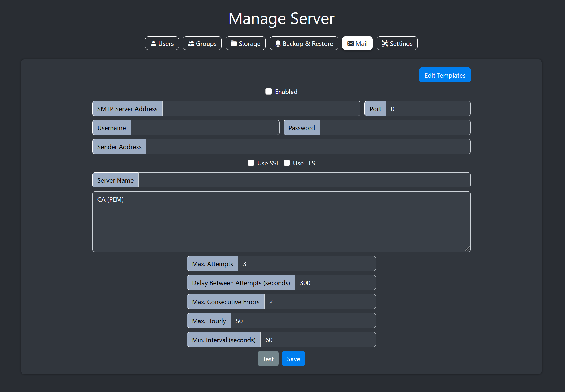Click the Server Name label
This screenshot has height=392, width=565.
pos(115,180)
